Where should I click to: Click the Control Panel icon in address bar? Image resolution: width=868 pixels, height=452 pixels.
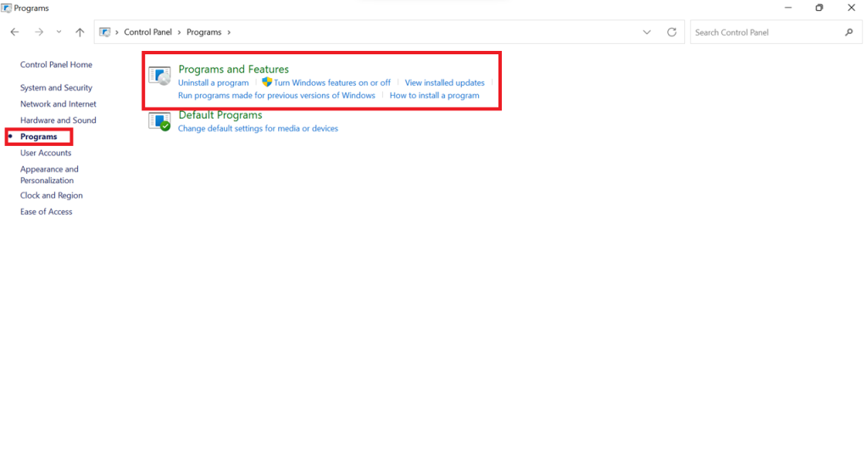(x=104, y=32)
